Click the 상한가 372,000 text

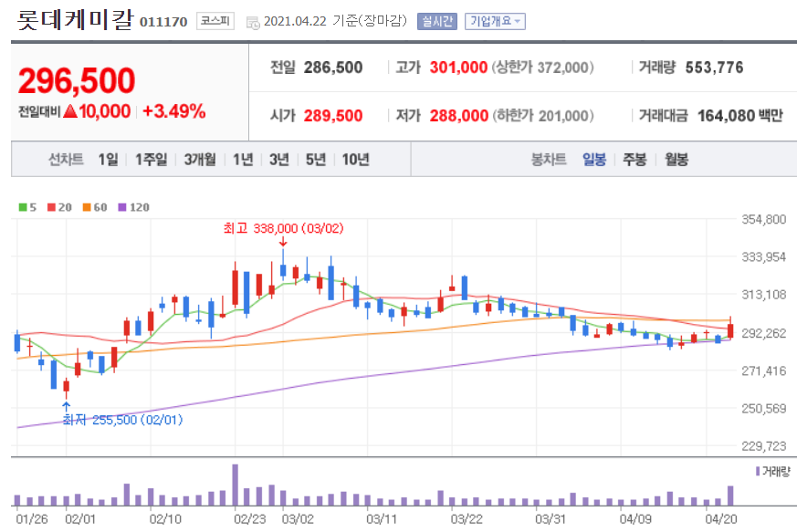(542, 68)
